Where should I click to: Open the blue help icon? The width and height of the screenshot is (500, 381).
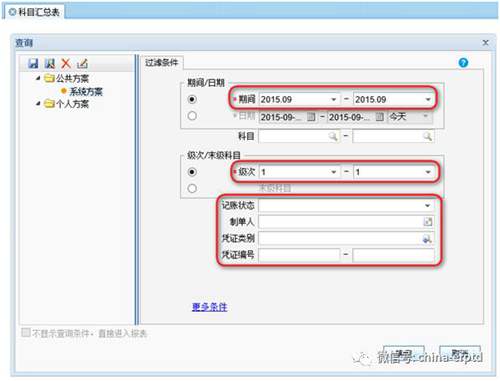[463, 62]
